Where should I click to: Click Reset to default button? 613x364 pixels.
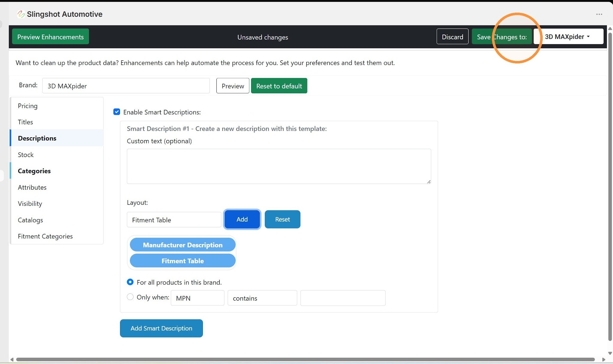279,86
